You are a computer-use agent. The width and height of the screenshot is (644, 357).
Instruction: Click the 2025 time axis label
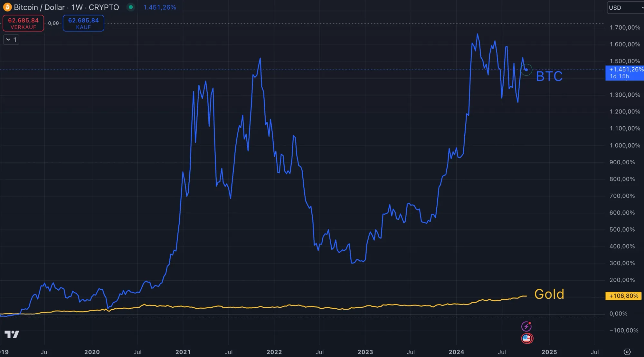tap(549, 352)
